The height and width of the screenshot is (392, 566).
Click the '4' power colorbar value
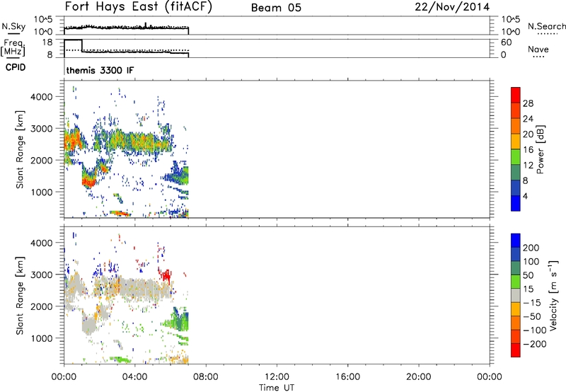coord(525,196)
